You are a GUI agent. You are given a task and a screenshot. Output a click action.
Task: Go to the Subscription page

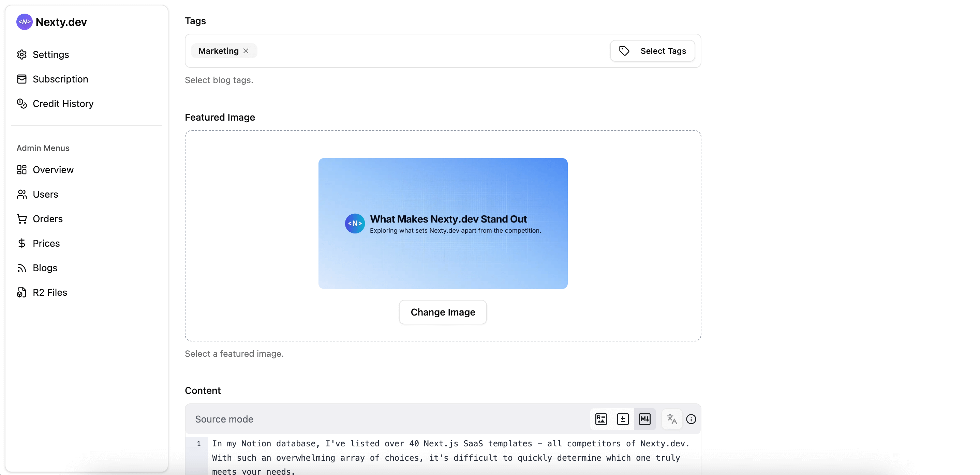[60, 79]
